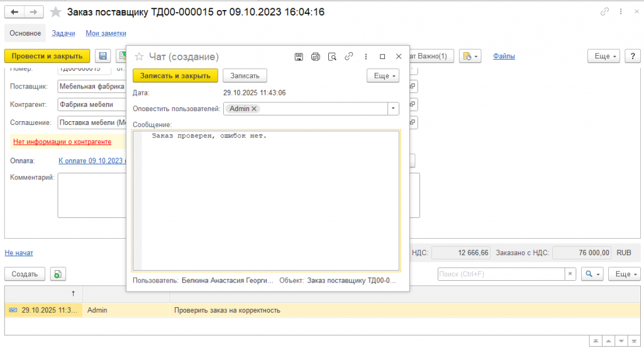This screenshot has width=644, height=353.
Task: Go forward with the right arrow button
Action: (x=34, y=12)
